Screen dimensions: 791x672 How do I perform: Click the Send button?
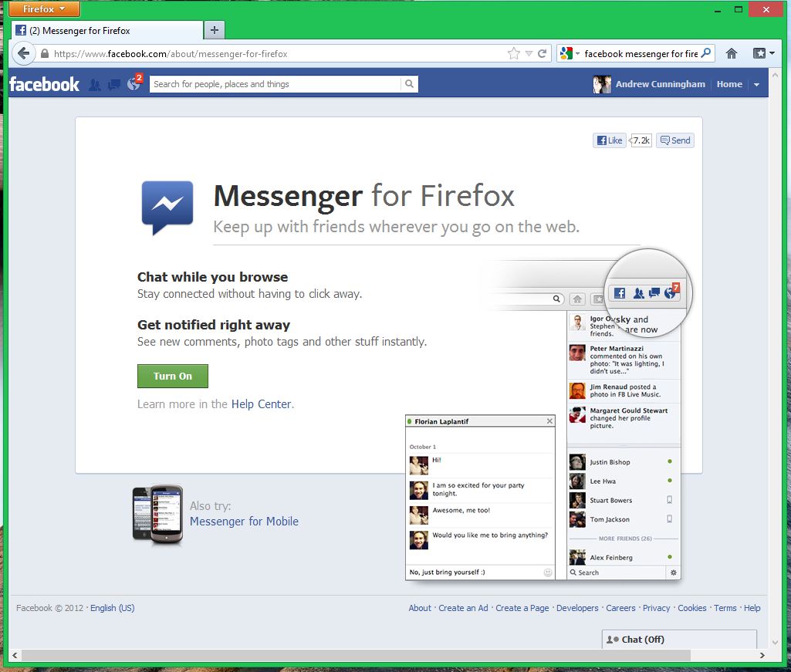point(675,140)
